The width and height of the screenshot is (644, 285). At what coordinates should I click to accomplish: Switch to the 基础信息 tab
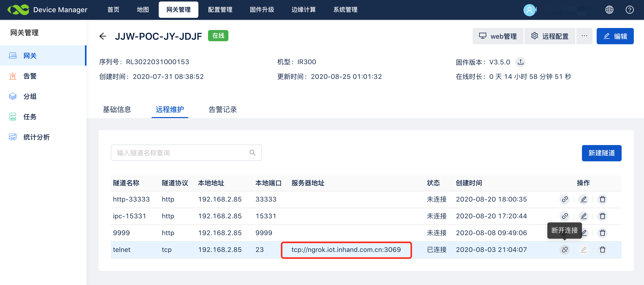coord(117,109)
